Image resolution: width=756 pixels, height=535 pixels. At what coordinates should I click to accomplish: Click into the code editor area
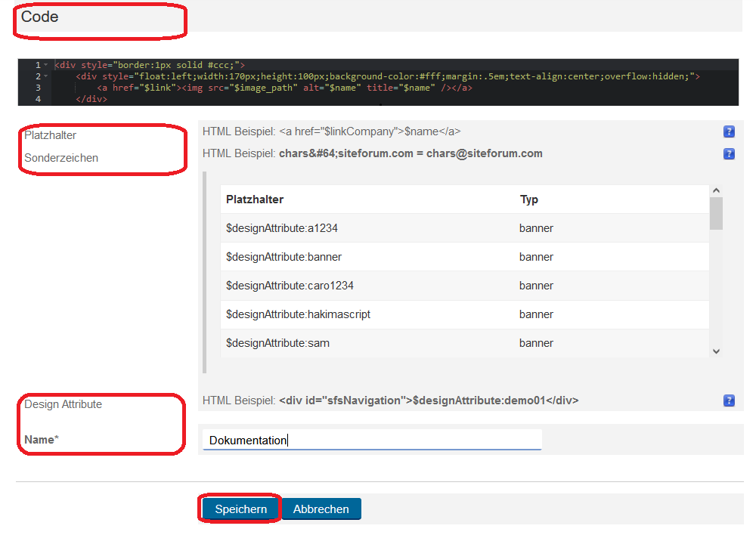(378, 82)
